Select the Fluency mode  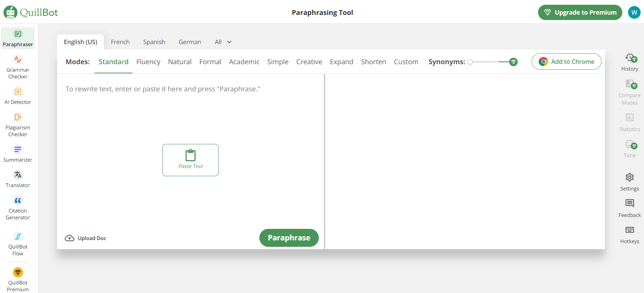[148, 62]
